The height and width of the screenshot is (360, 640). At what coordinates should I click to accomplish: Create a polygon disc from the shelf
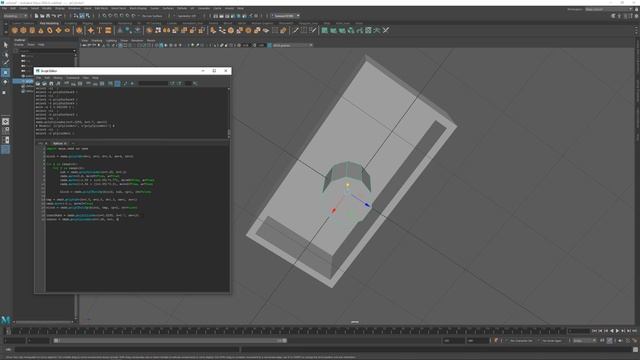coord(67,30)
